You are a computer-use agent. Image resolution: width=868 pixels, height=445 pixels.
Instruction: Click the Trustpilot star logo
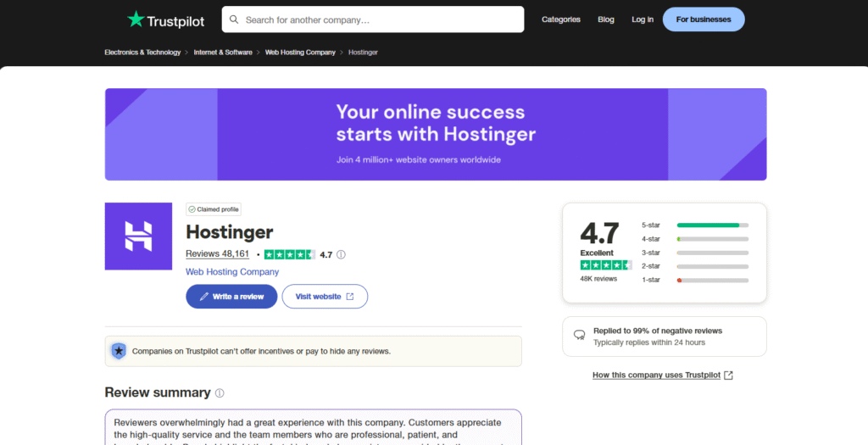(136, 19)
